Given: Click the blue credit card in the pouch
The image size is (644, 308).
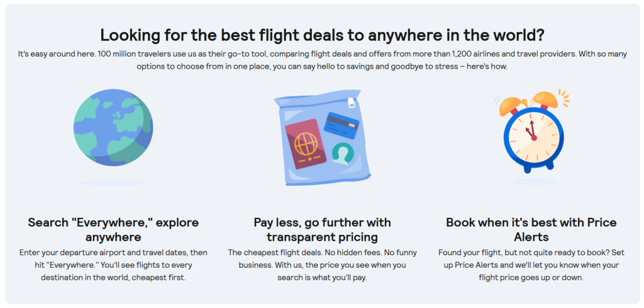Looking at the screenshot, I should (x=341, y=125).
